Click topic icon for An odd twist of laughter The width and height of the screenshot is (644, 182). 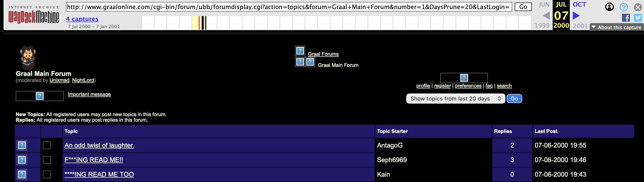[22, 145]
